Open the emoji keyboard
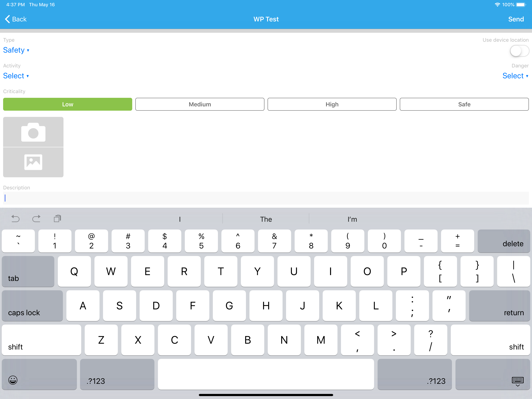Viewport: 532px width, 399px height. 13,380
